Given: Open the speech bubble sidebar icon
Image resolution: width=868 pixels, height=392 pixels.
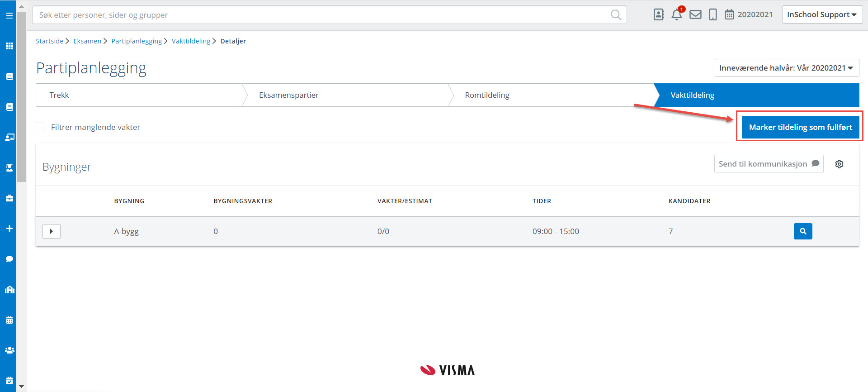Looking at the screenshot, I should [9, 259].
